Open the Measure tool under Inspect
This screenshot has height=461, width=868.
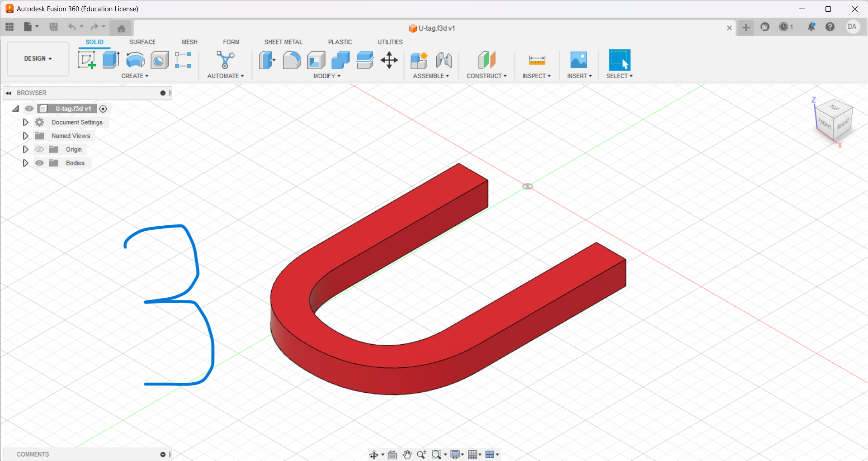pyautogui.click(x=537, y=60)
